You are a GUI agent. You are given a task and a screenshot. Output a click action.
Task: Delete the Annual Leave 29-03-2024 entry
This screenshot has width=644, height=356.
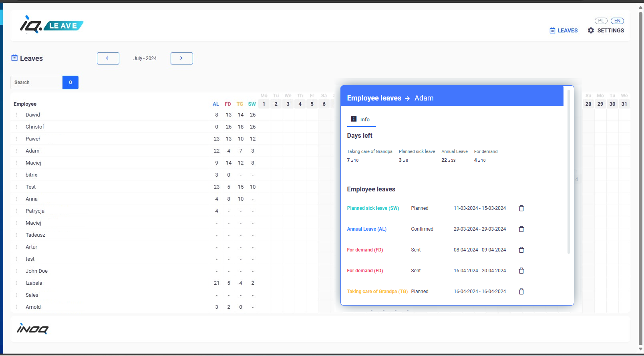pos(521,229)
